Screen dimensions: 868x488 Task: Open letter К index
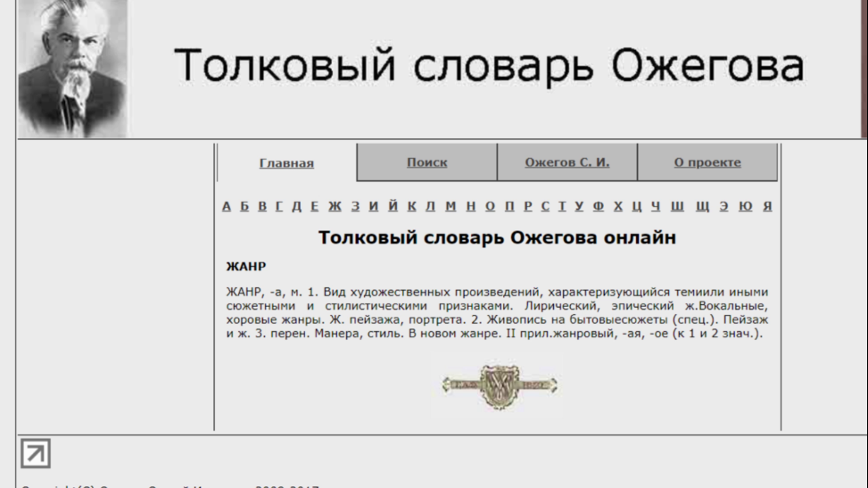411,206
